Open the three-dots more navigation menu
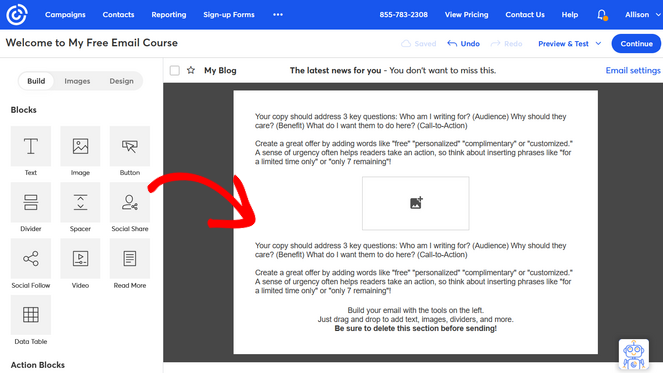 (x=278, y=15)
